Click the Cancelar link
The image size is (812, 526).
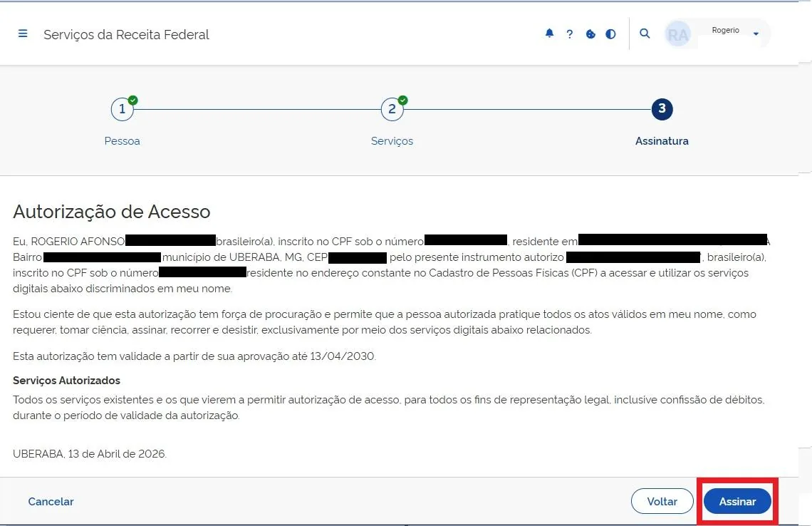(51, 502)
